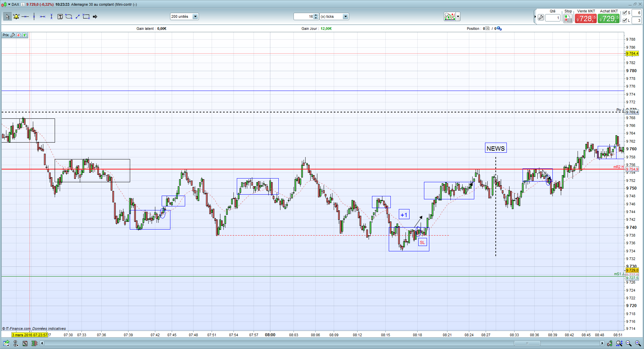Screen dimensions: 644x349
Task: Click the Qté quantity input field
Action: pos(553,18)
